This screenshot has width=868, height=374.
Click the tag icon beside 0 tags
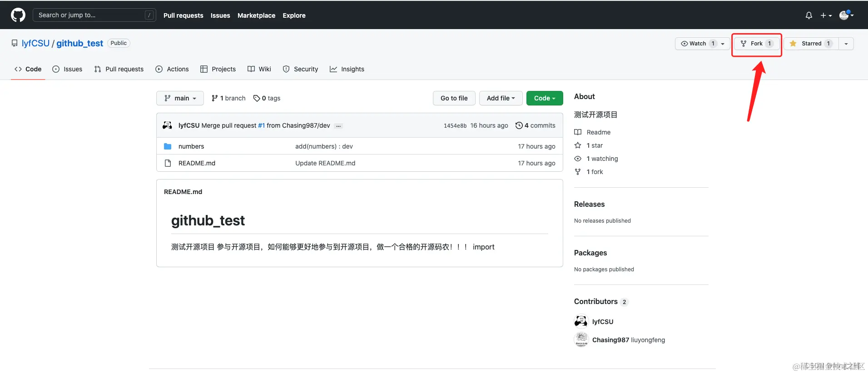click(x=257, y=98)
